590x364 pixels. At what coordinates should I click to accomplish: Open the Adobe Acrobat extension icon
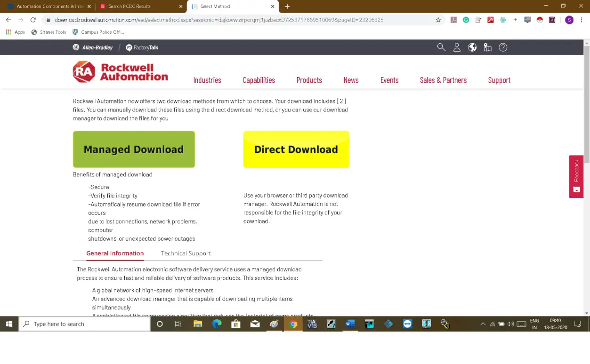pos(453,20)
